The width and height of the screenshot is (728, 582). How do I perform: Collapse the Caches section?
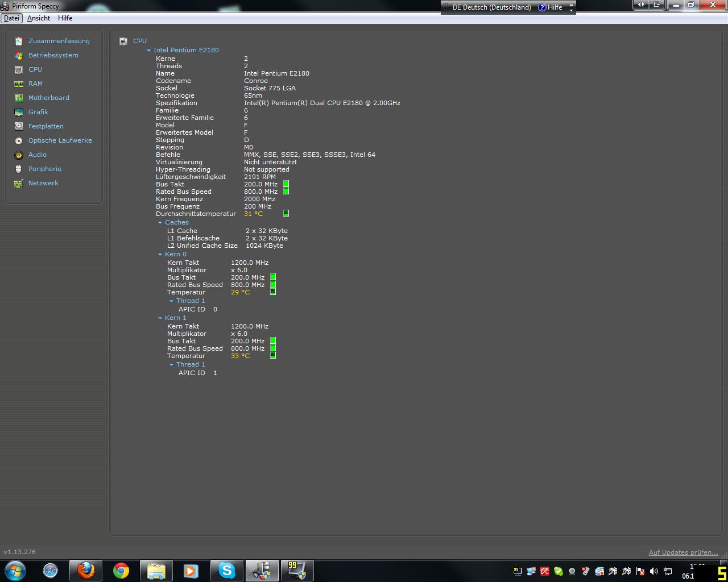(x=160, y=223)
